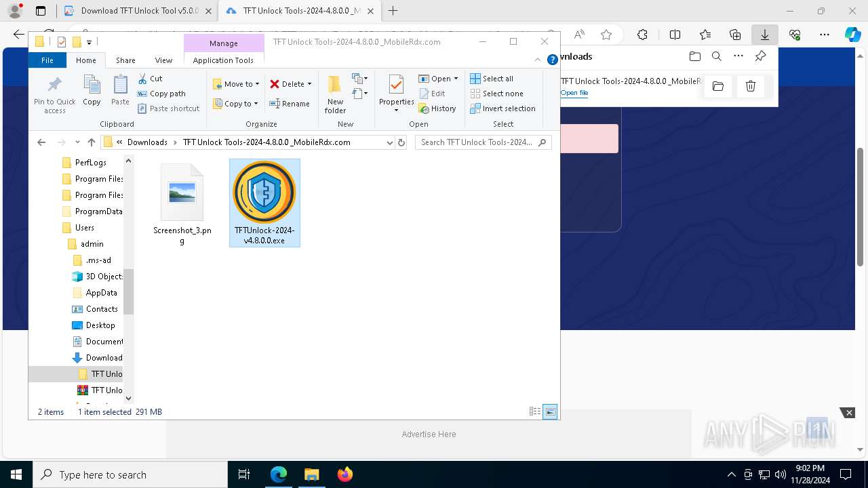Open file Properties
This screenshot has height=488, width=868.
(x=396, y=94)
